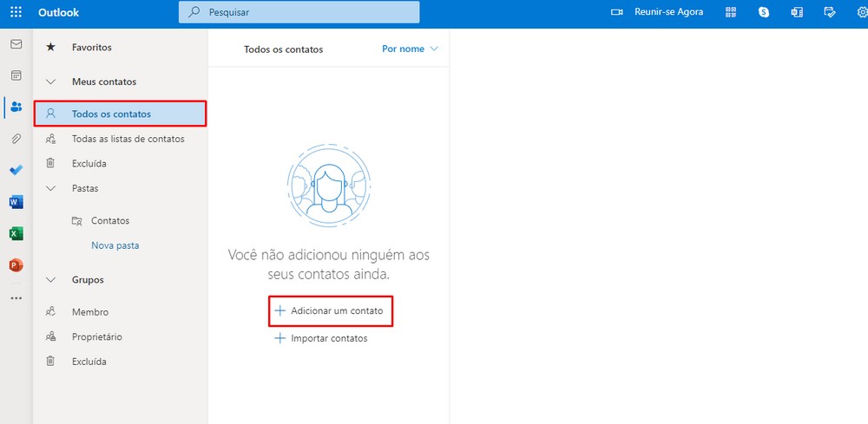Click Nova pasta link
This screenshot has height=424, width=868.
click(115, 245)
